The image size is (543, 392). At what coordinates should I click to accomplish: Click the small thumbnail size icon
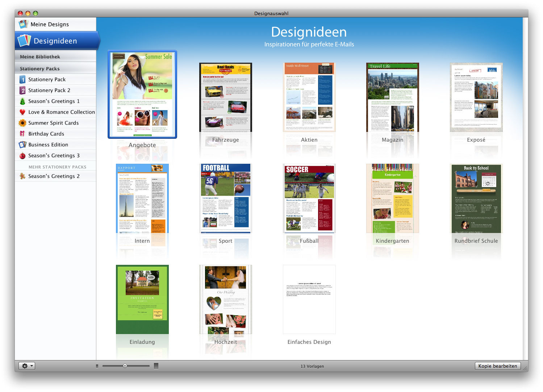click(x=97, y=366)
